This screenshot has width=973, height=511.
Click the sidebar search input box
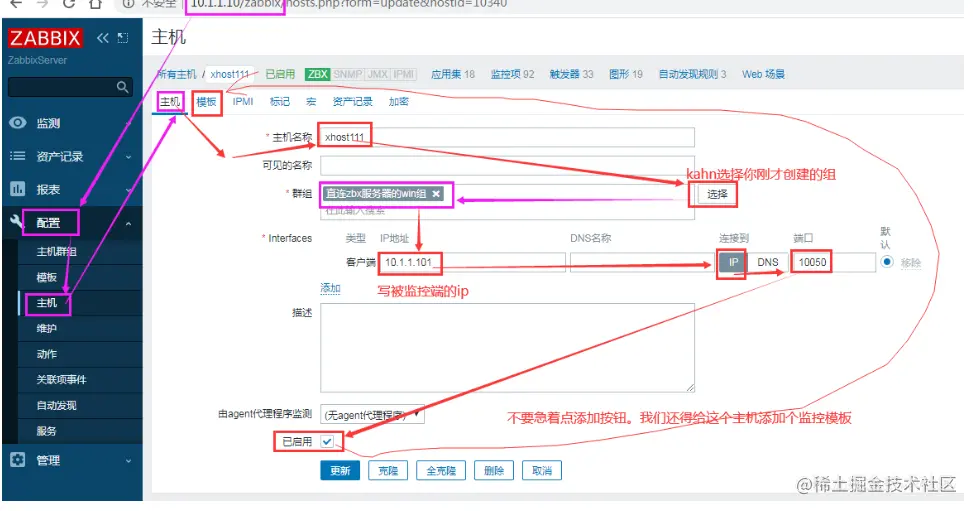coord(70,87)
